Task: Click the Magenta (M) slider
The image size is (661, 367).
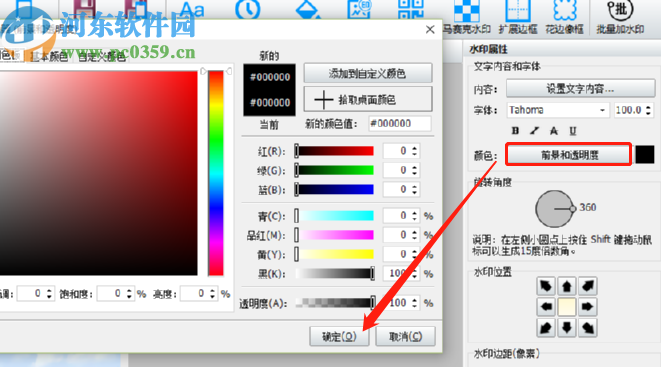Action: coord(335,235)
